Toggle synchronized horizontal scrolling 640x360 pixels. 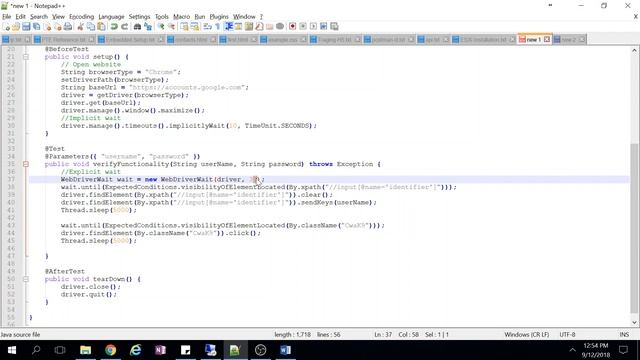click(195, 27)
